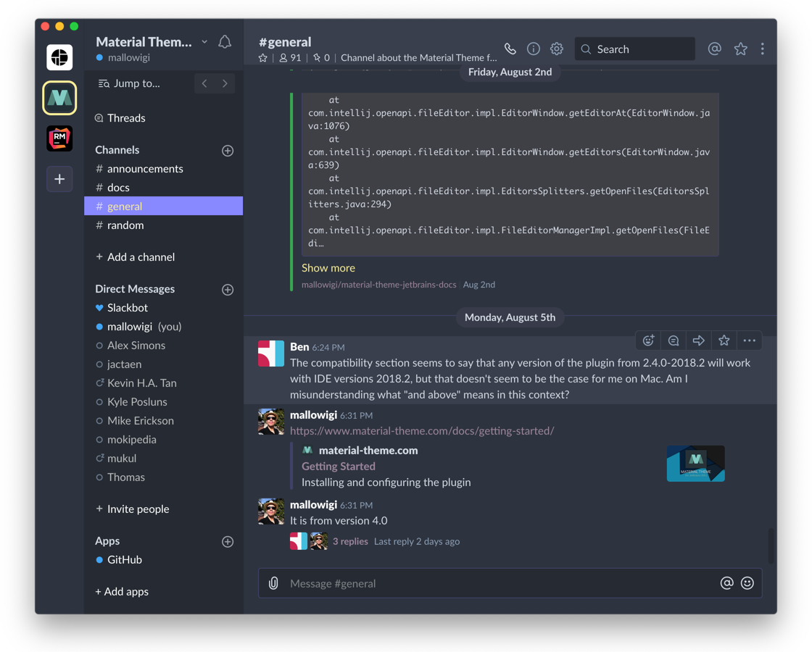The width and height of the screenshot is (812, 652).
Task: Open jactaen direct message
Action: 164,364
